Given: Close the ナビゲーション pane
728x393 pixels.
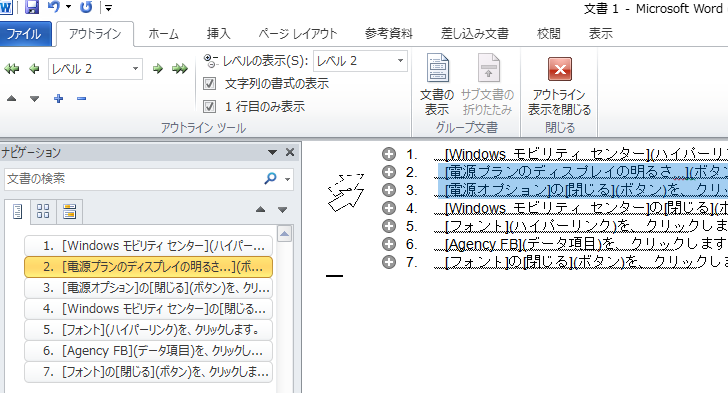Looking at the screenshot, I should pos(290,152).
